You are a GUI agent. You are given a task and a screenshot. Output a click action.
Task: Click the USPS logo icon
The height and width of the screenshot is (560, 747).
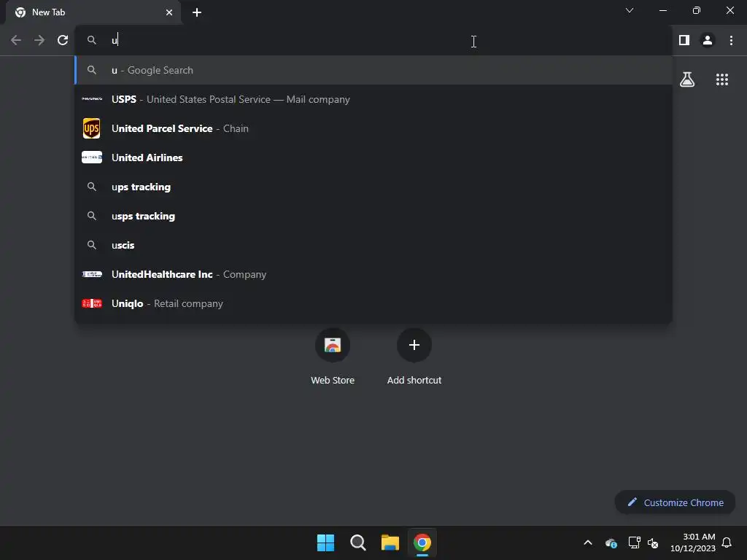tap(91, 99)
